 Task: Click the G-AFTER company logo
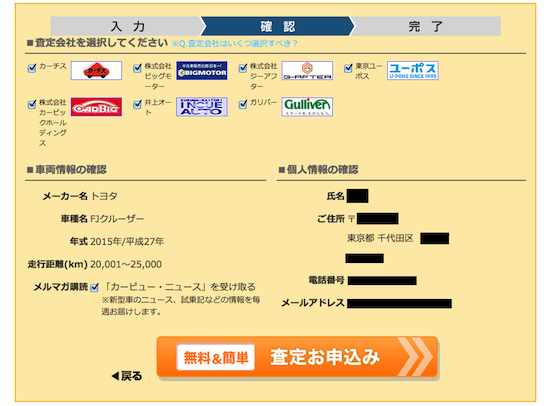coord(307,71)
